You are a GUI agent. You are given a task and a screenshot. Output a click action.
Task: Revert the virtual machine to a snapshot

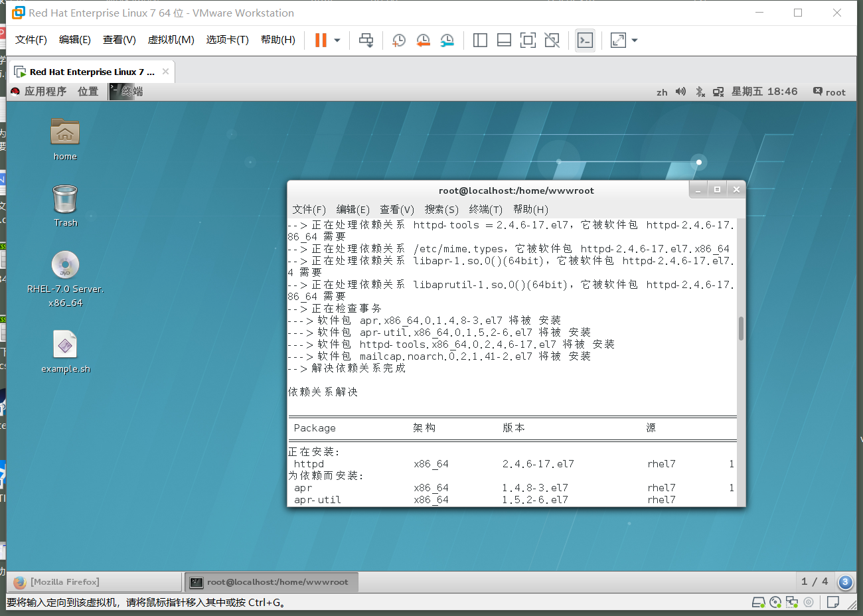tap(423, 40)
